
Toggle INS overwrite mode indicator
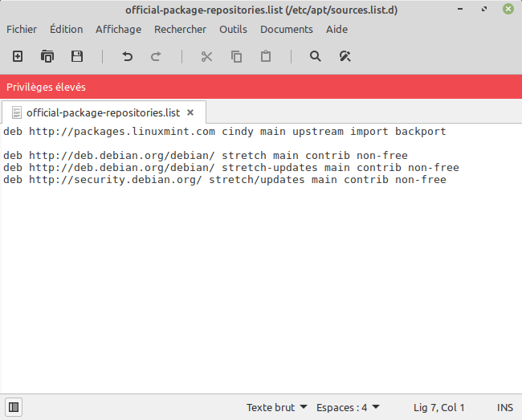(x=504, y=407)
